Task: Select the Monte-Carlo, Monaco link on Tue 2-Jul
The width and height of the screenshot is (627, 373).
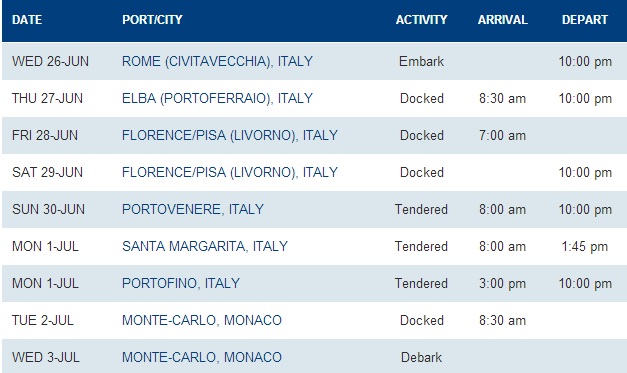Action: click(x=202, y=320)
